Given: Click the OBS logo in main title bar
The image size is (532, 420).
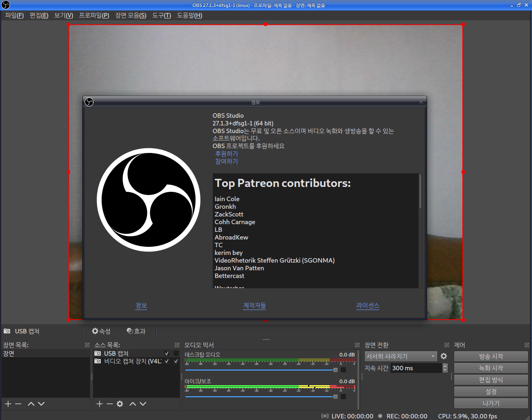Looking at the screenshot, I should (x=6, y=5).
